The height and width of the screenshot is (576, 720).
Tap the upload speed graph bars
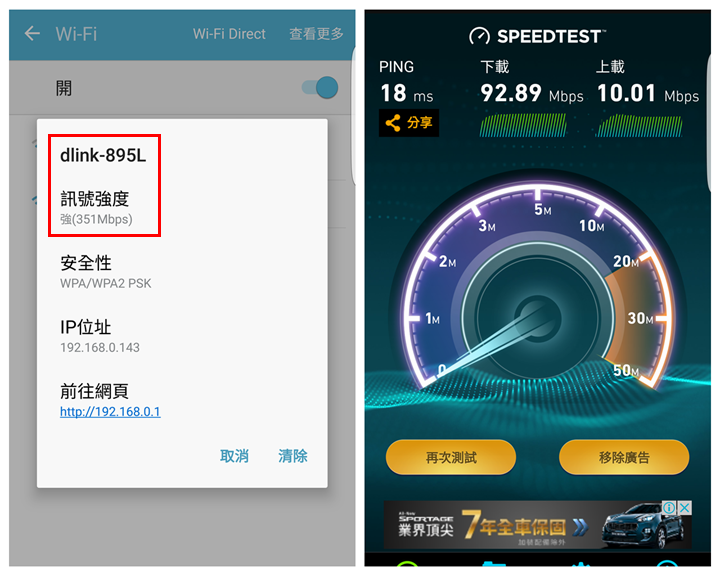(x=639, y=126)
